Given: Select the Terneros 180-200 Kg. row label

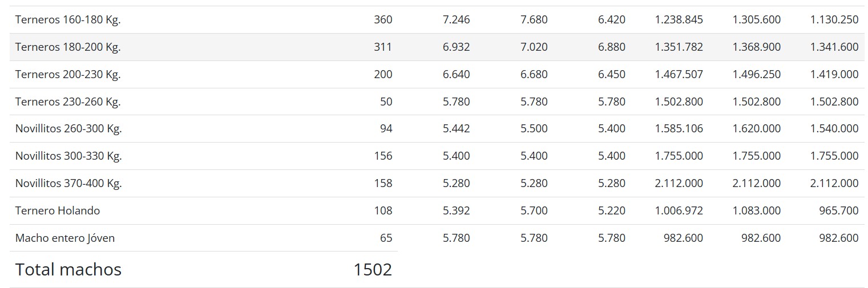Looking at the screenshot, I should point(68,47).
